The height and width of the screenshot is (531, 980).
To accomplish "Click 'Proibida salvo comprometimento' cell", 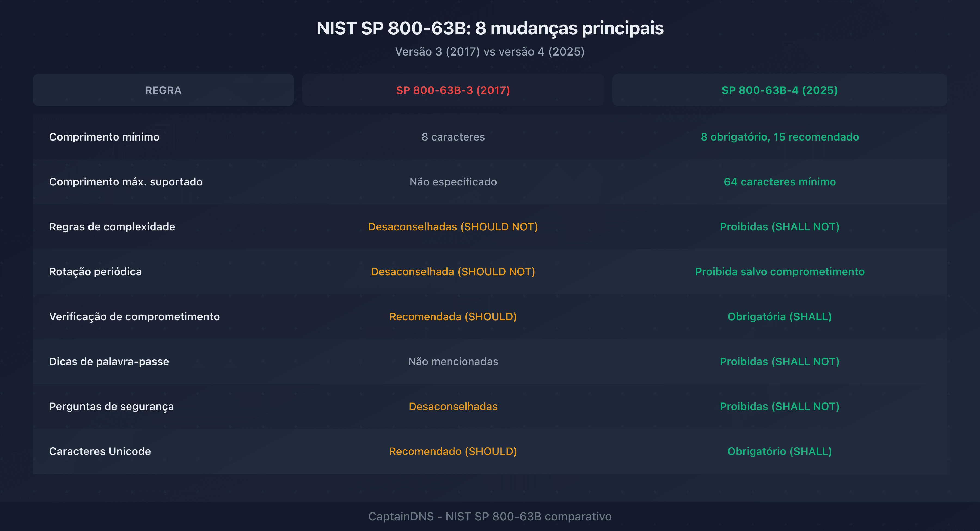I will coord(780,271).
